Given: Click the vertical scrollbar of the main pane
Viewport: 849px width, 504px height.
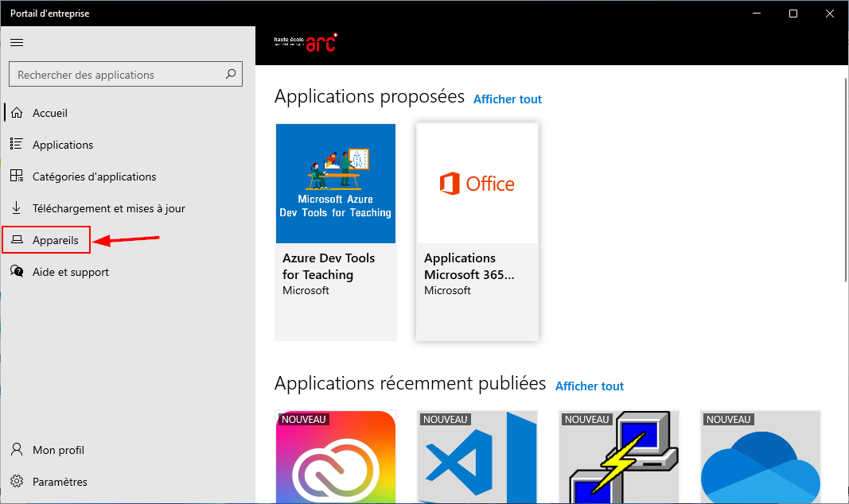Looking at the screenshot, I should (846, 180).
